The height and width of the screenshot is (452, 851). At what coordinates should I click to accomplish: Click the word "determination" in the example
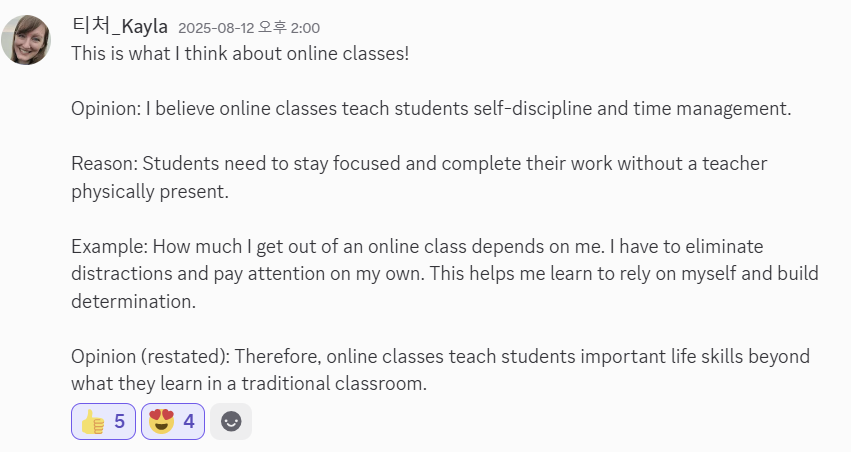[x=133, y=301]
